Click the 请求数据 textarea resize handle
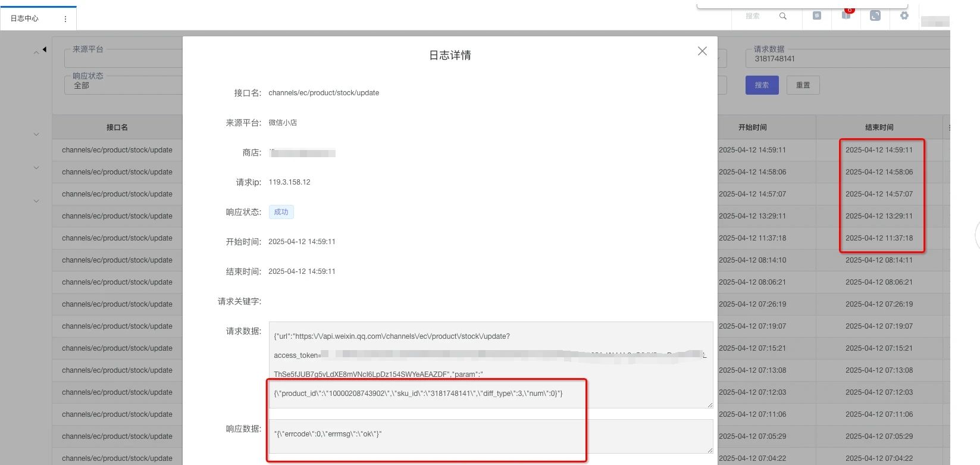Viewport: 980px width, 465px height. [x=710, y=405]
